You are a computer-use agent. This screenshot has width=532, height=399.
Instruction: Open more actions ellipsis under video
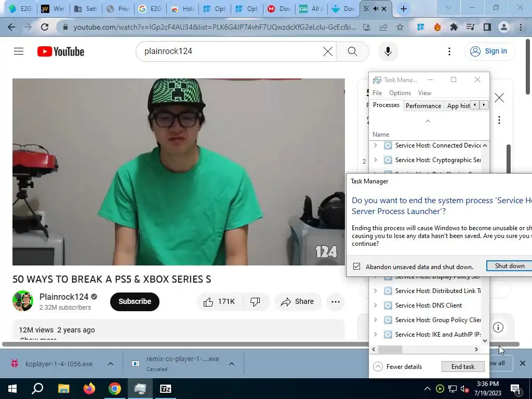point(335,302)
